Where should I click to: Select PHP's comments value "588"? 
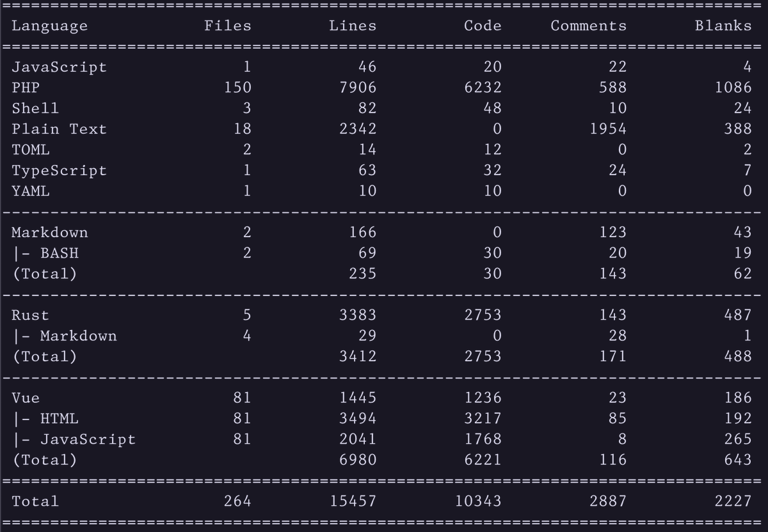(x=612, y=88)
